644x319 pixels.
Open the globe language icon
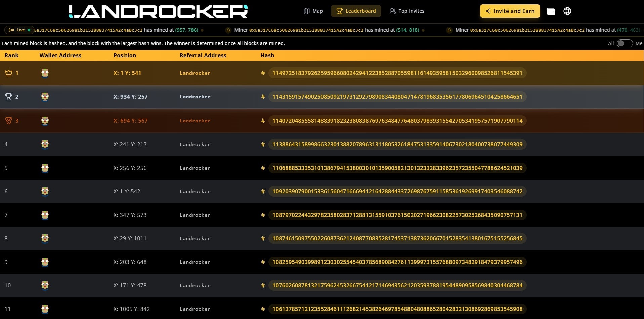point(567,11)
